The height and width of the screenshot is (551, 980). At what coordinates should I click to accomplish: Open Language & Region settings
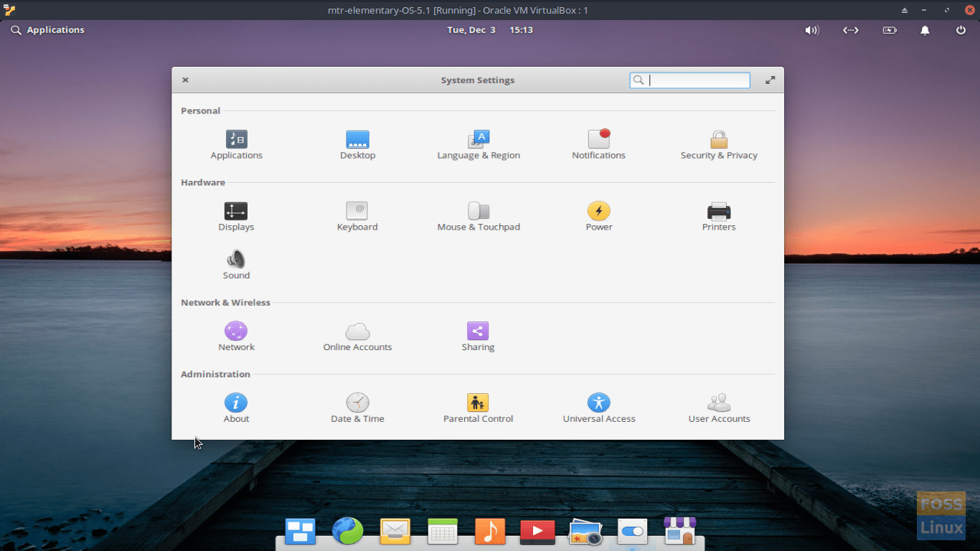pos(478,140)
